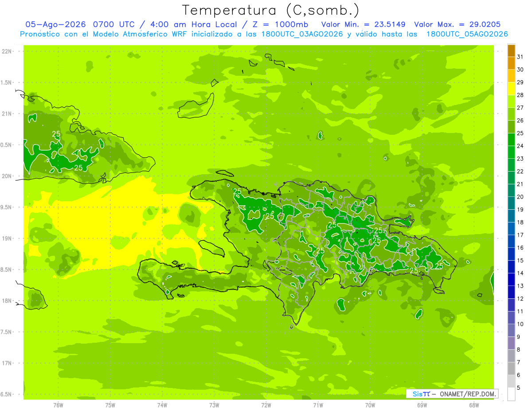Click the "73W" longitude label
The height and width of the screenshot is (411, 532).
214,405
